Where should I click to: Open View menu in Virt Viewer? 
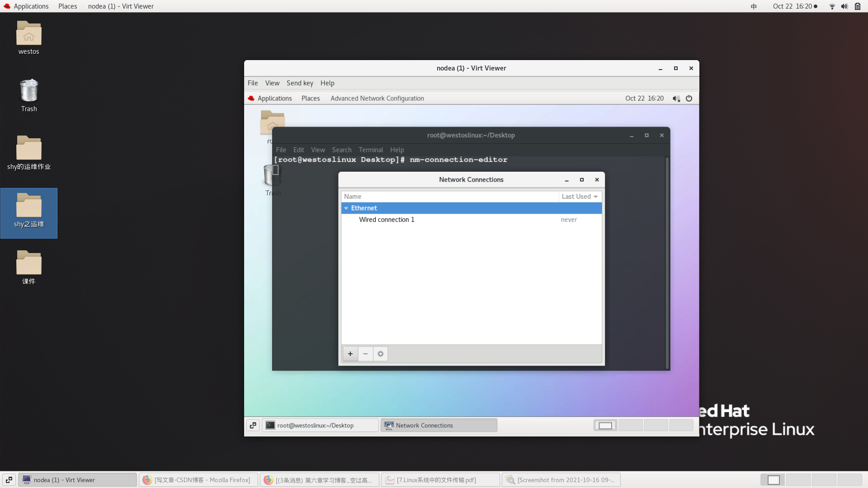click(x=272, y=83)
